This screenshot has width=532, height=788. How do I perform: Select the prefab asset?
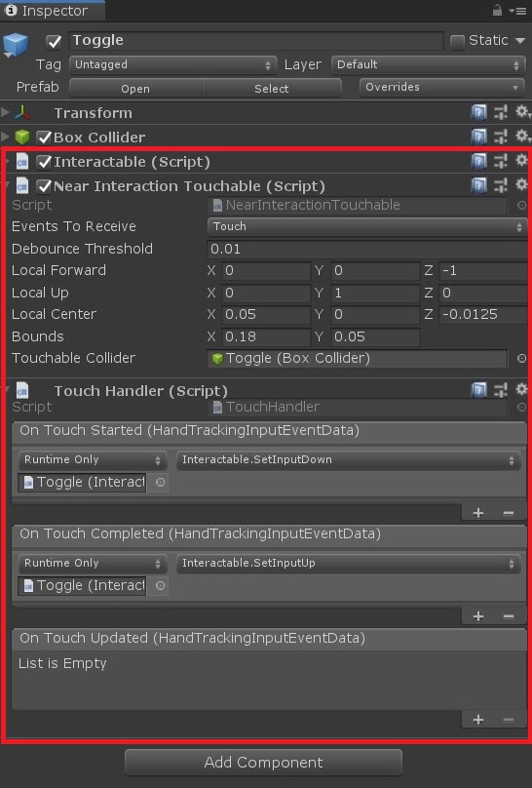coord(272,89)
